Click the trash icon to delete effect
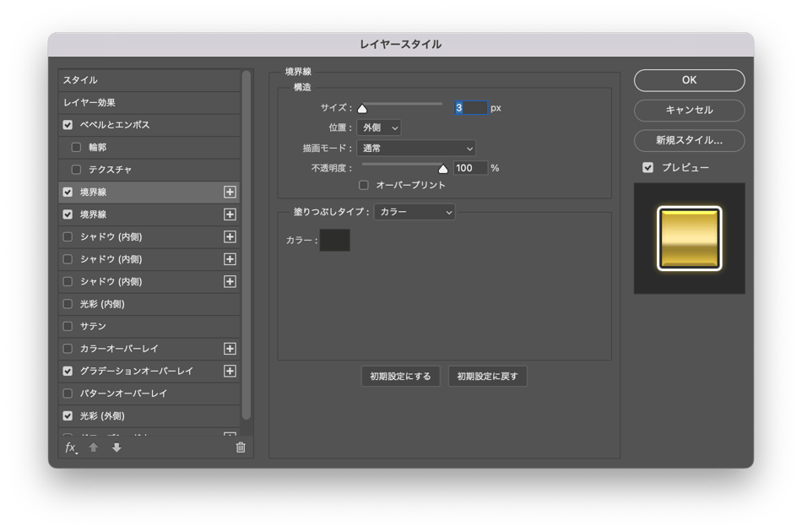 pos(241,448)
